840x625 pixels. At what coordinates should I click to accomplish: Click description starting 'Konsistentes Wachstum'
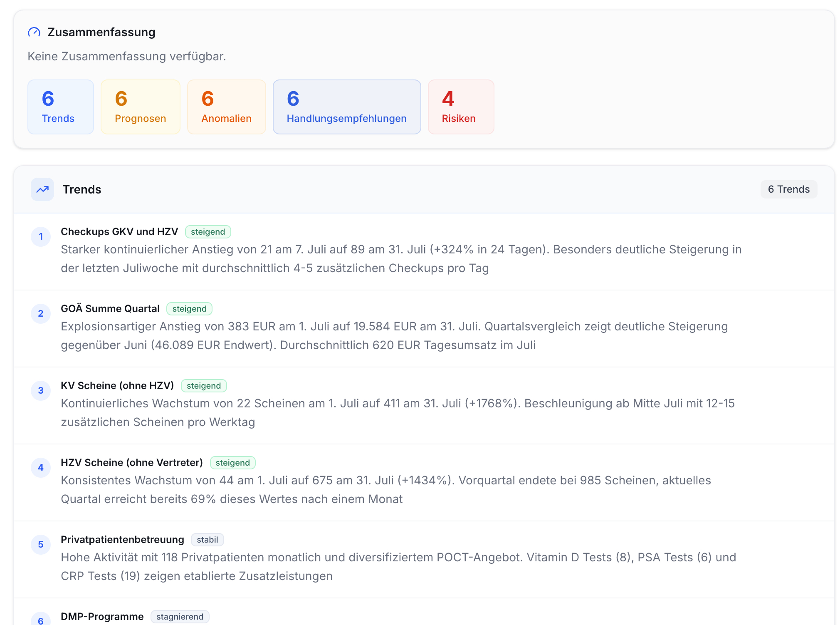(386, 490)
